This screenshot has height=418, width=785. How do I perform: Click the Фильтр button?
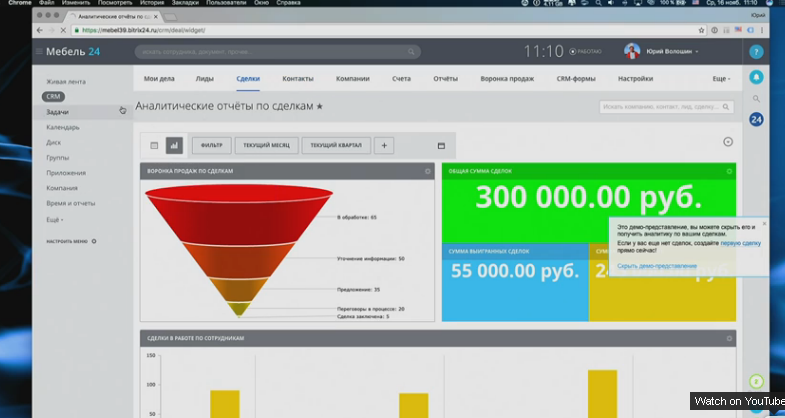coord(211,145)
